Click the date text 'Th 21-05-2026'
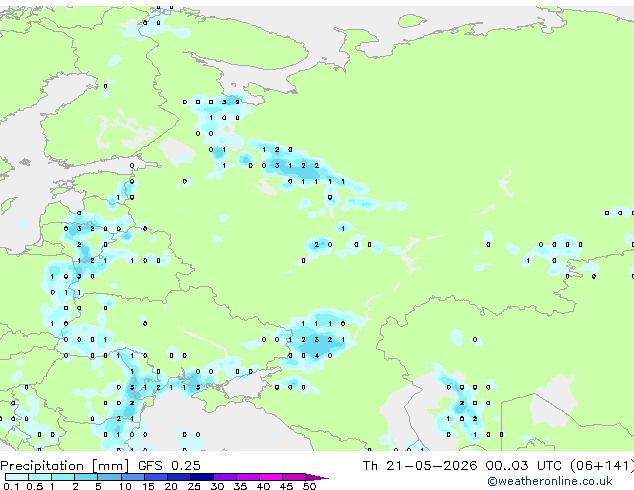This screenshot has width=634, height=490. coord(420,466)
